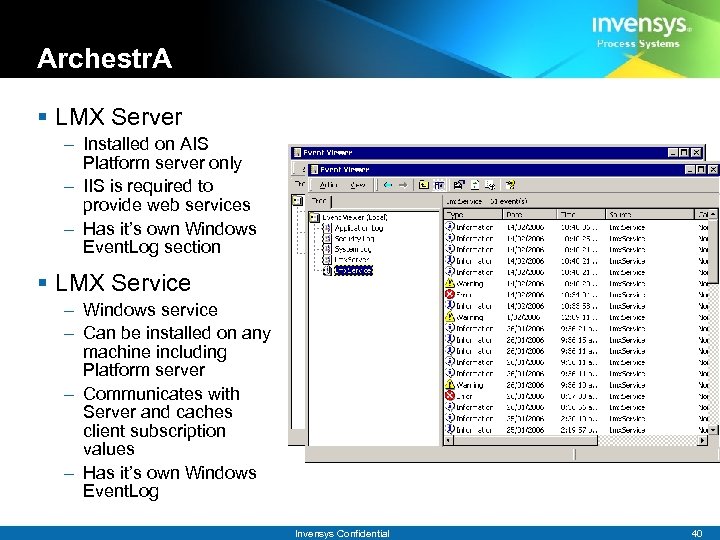Viewport: 720px width, 540px height.
Task: Sort by the Source column header
Action: click(649, 214)
